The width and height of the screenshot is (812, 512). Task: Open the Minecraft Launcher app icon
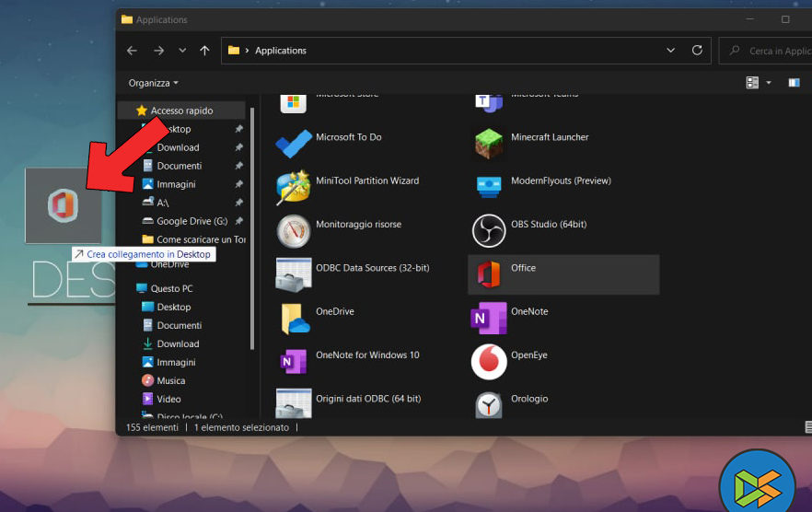pos(489,144)
